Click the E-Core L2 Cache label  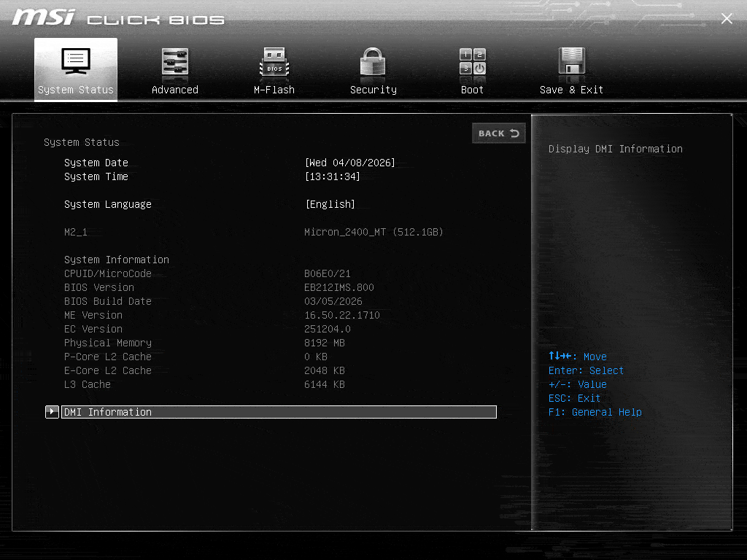[x=108, y=370]
